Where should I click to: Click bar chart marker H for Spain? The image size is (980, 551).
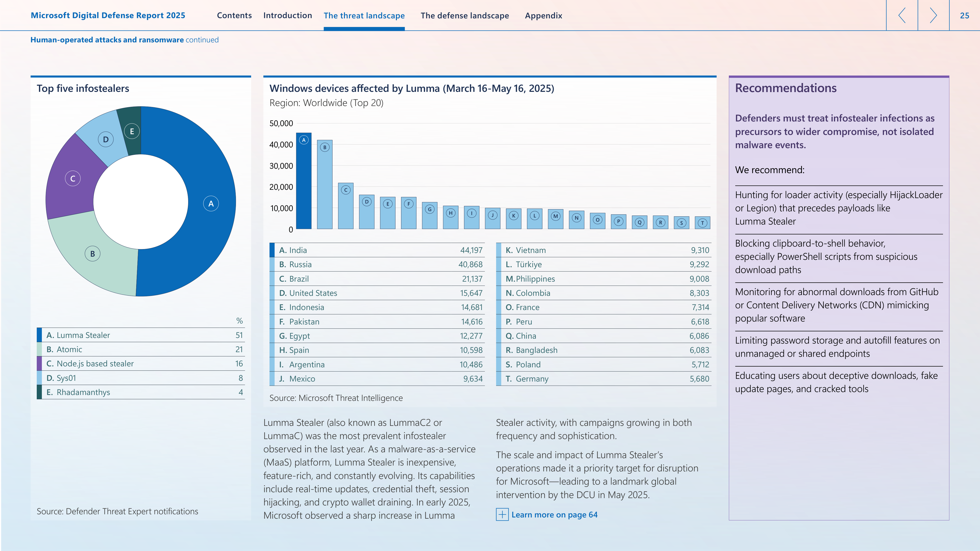pyautogui.click(x=451, y=213)
